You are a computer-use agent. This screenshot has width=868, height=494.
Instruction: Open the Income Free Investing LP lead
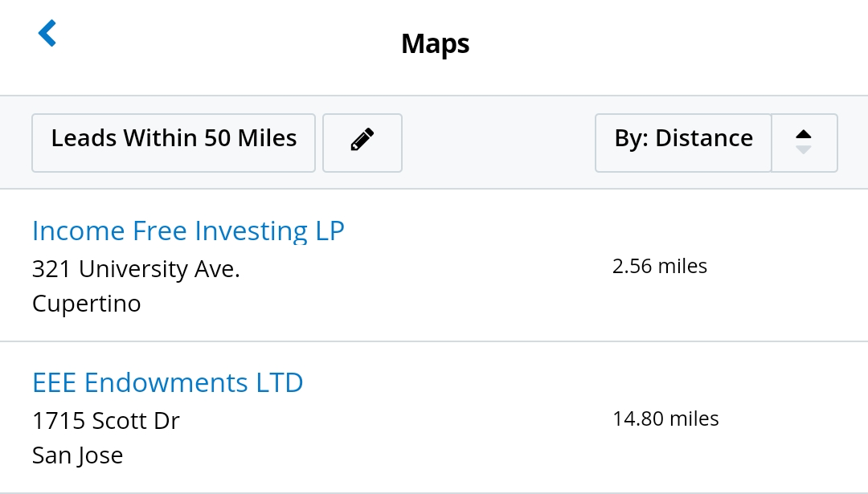[x=188, y=231]
